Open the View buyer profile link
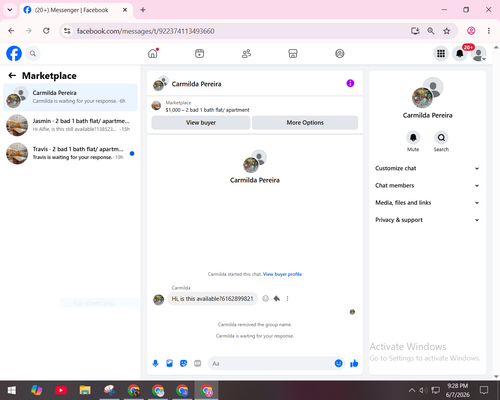This screenshot has height=400, width=500. (282, 274)
